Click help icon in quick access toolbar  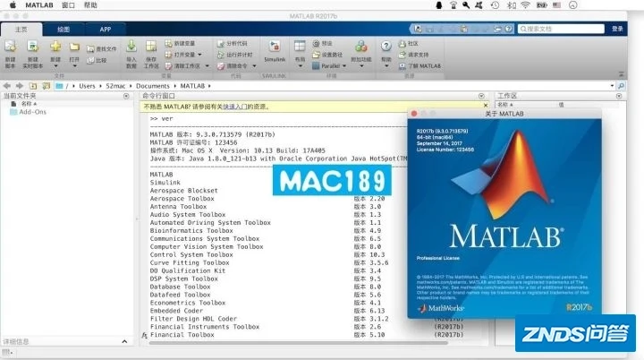[508, 29]
